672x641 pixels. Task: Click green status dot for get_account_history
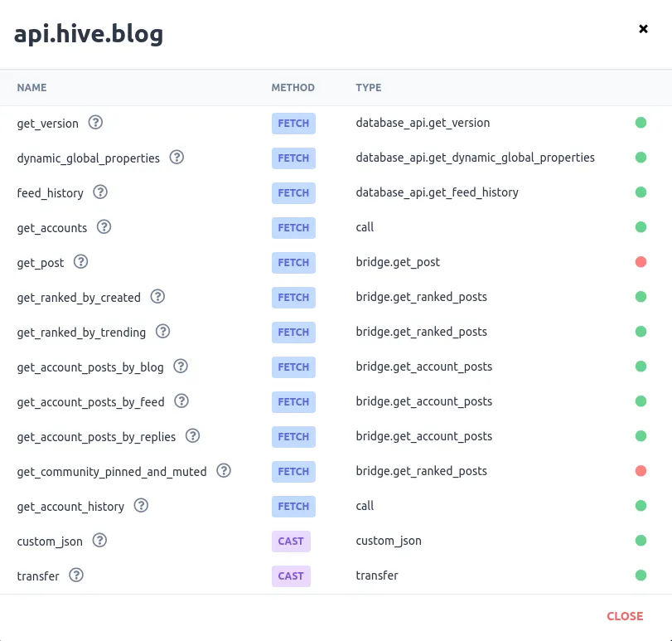coord(641,506)
